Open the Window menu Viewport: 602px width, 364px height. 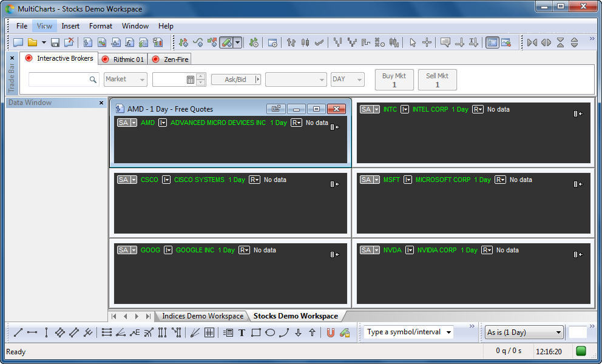coord(135,26)
